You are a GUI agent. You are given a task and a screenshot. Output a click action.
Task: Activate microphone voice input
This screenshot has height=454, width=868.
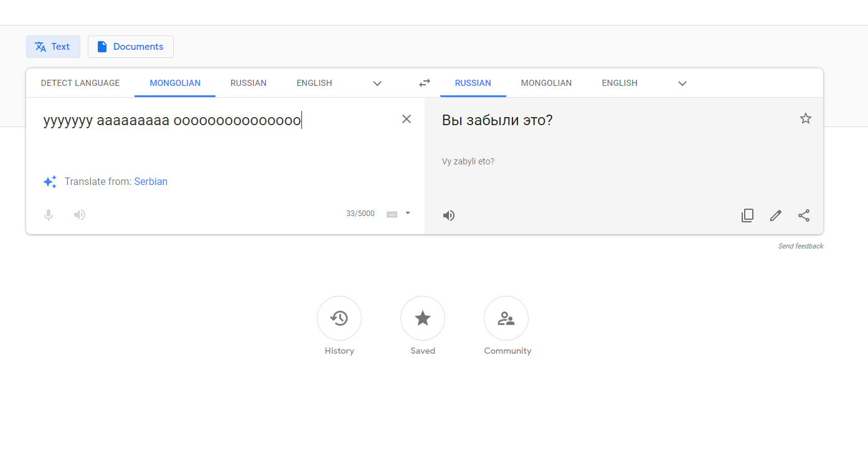pyautogui.click(x=49, y=215)
